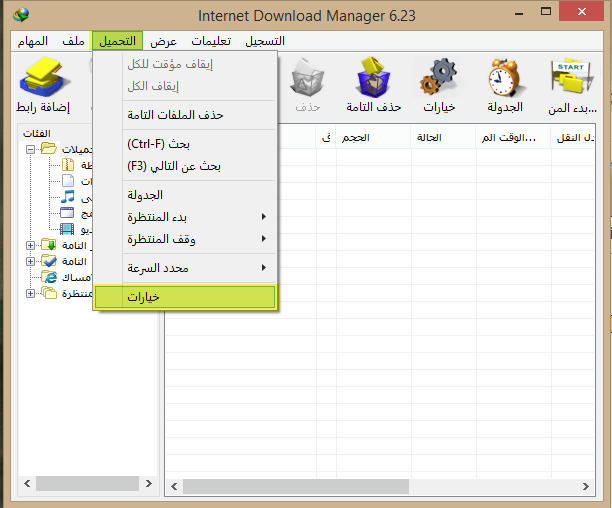Viewport: 612px width, 508px height.
Task: Click the الفئات categories panel heading
Action: tap(37, 133)
